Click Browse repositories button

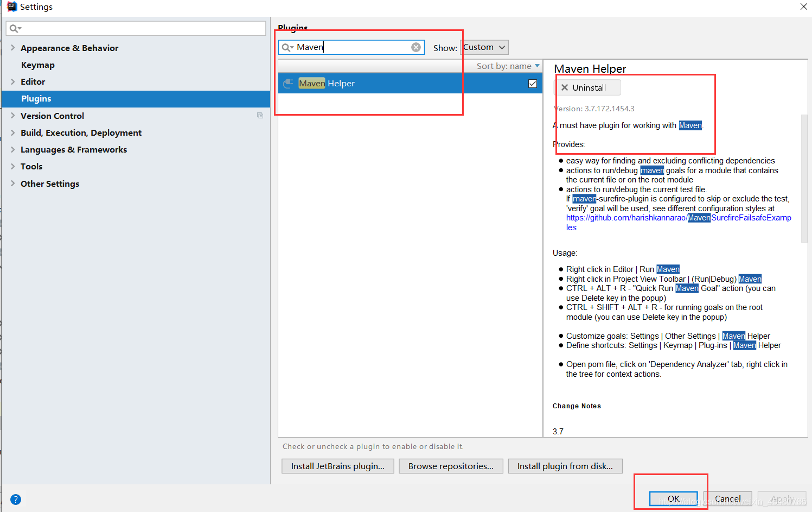(451, 466)
